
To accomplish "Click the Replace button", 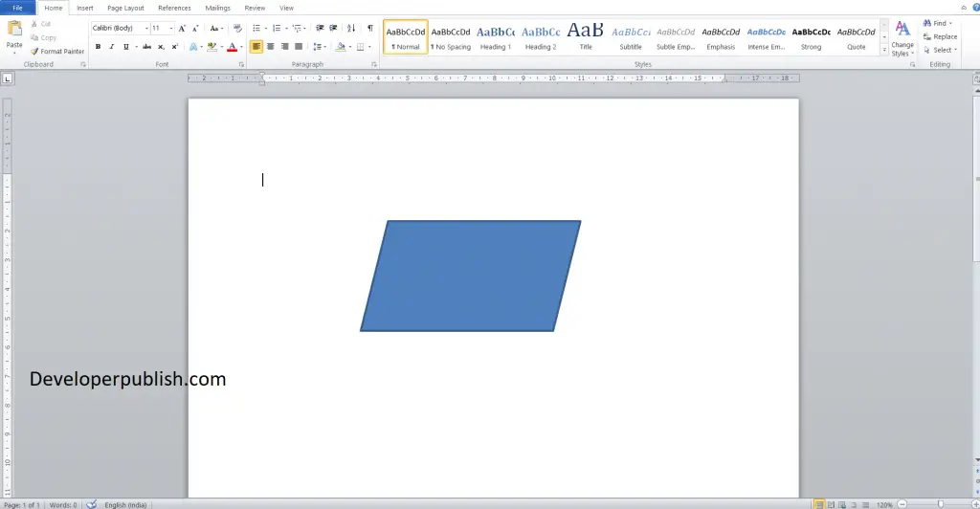I will click(x=941, y=37).
